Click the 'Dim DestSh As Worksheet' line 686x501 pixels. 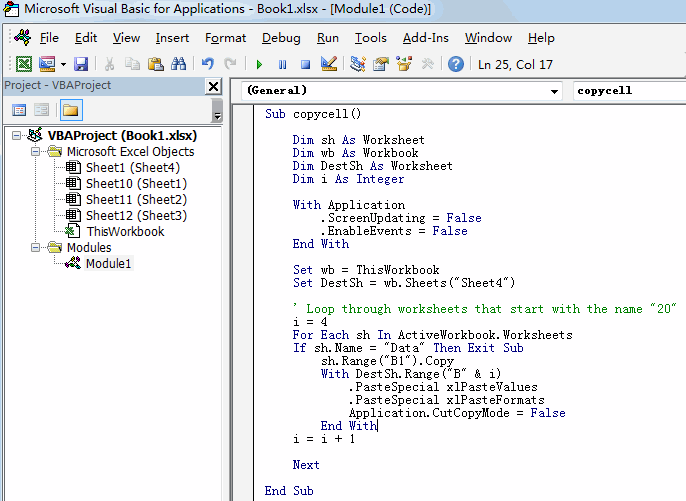point(372,166)
